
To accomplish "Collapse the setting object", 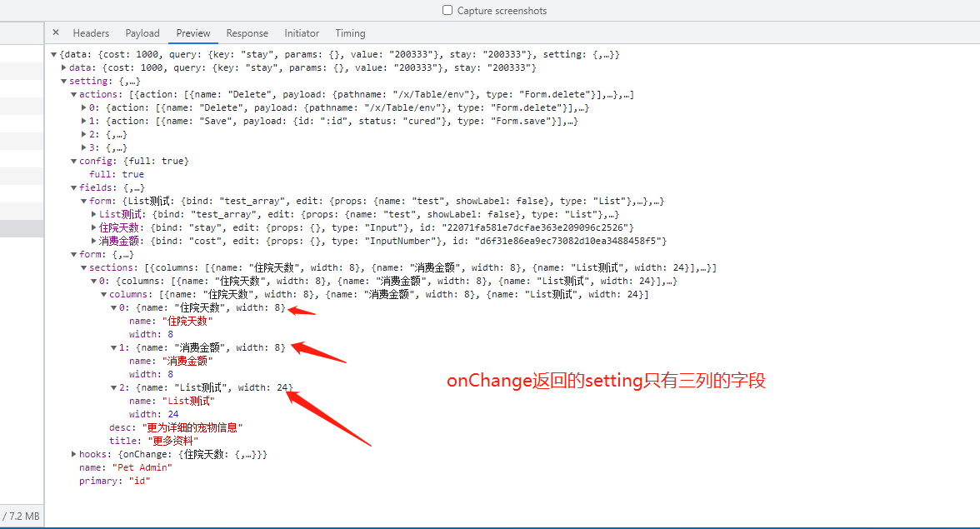I will pyautogui.click(x=62, y=80).
